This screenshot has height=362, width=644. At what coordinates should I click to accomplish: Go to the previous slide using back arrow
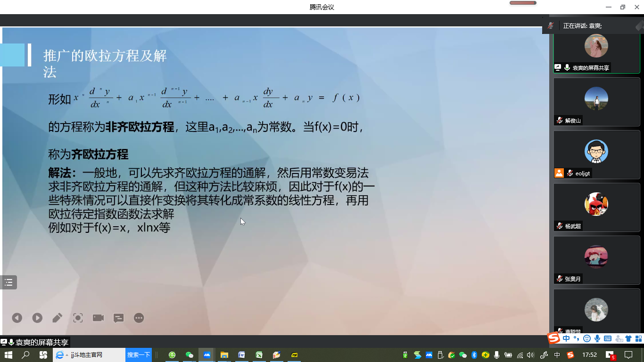17,318
